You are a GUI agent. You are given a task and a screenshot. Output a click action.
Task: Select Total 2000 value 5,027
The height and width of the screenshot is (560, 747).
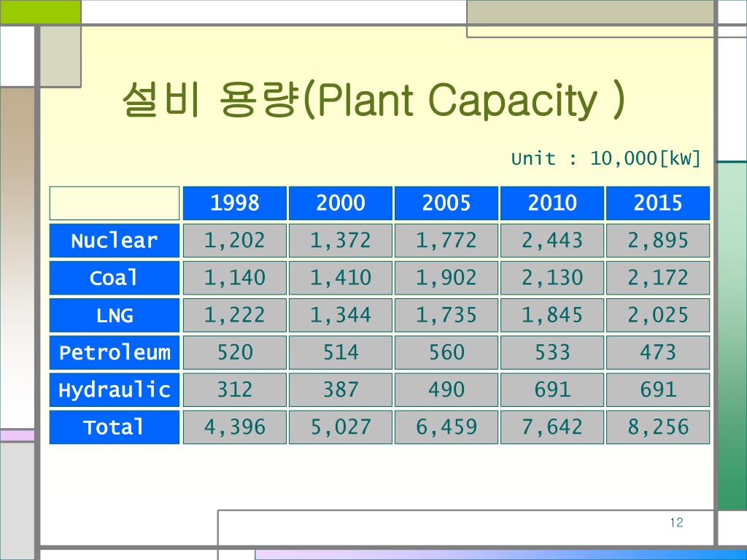pyautogui.click(x=341, y=427)
